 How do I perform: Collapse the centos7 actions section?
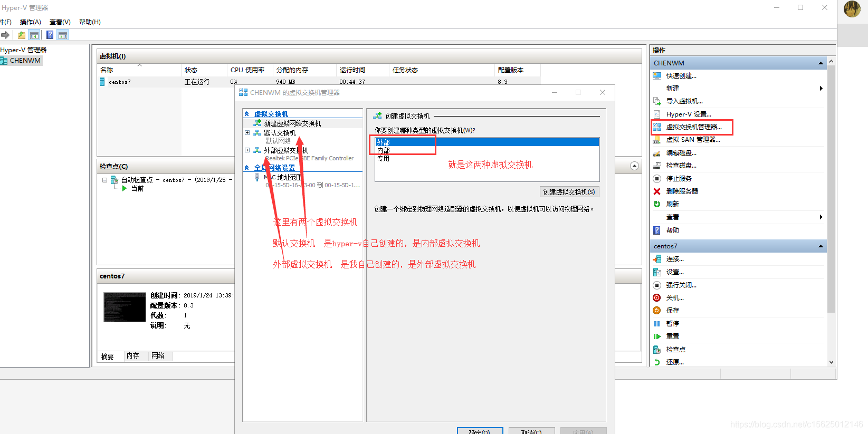pyautogui.click(x=821, y=246)
